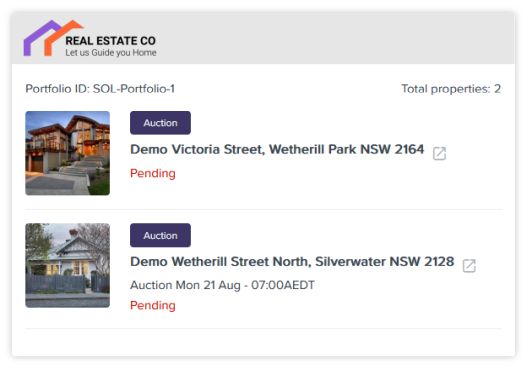This screenshot has width=527, height=368.
Task: Click the Total properties: 2 count
Action: coord(451,89)
